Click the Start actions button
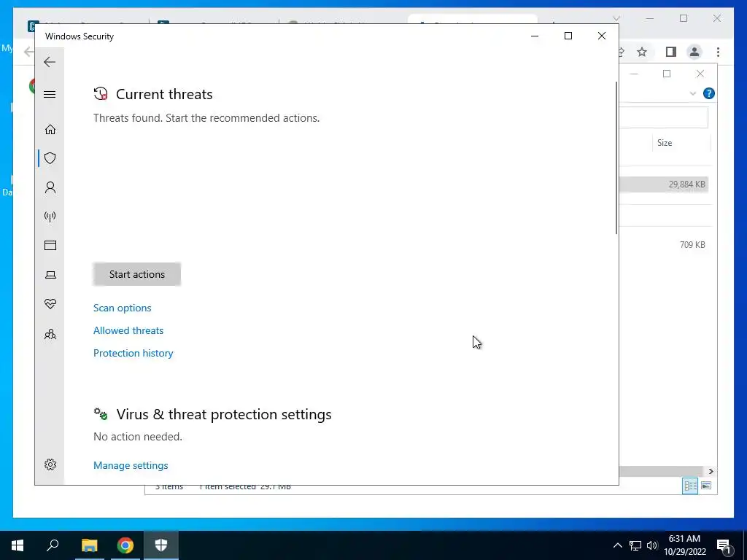 [136, 274]
